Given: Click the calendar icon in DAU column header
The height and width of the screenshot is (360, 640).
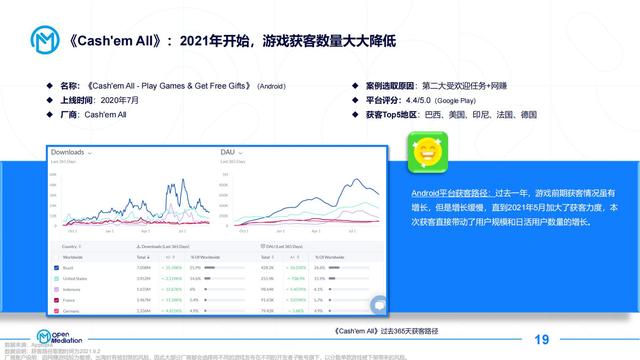Looking at the screenshot, I should [x=262, y=246].
